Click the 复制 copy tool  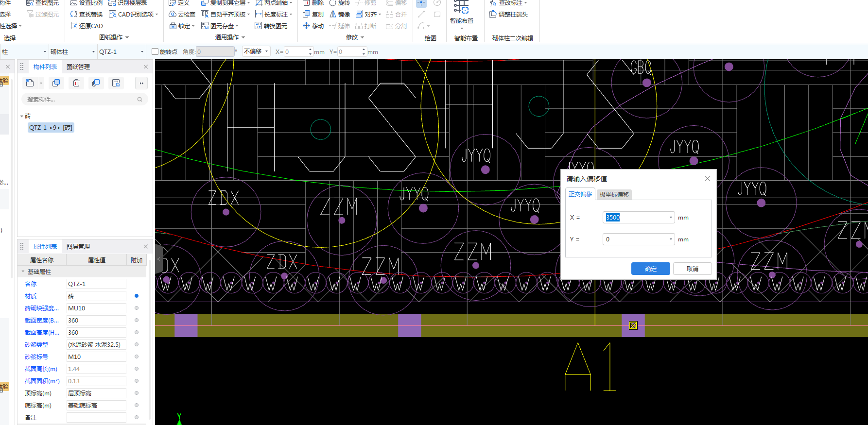point(313,14)
